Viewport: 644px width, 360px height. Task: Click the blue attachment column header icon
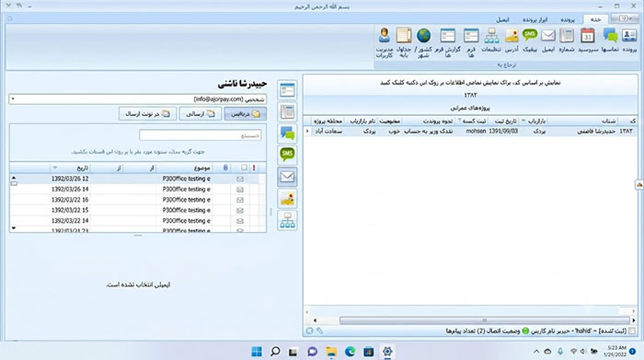tap(225, 168)
